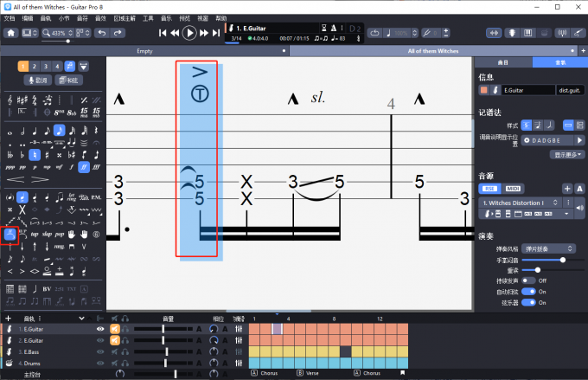Toggle 持续发声 switch on
This screenshot has width=588, height=380.
point(530,280)
